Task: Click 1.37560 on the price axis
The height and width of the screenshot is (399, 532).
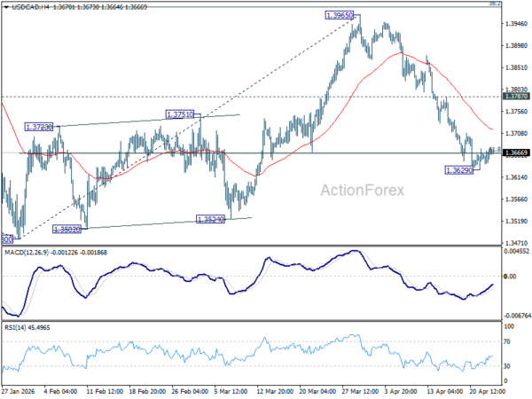Action: click(516, 112)
